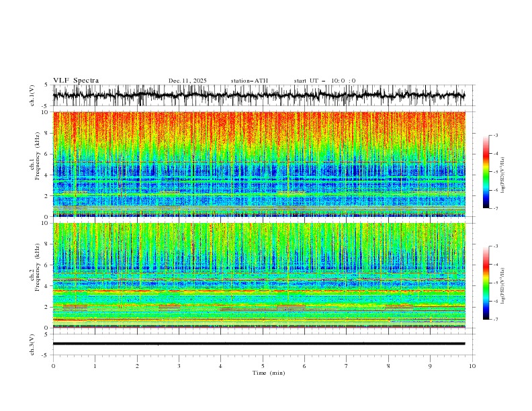
Task: Click ch.1 color bar "log(PSD)(V²/Hz)" label
Action: coord(503,175)
